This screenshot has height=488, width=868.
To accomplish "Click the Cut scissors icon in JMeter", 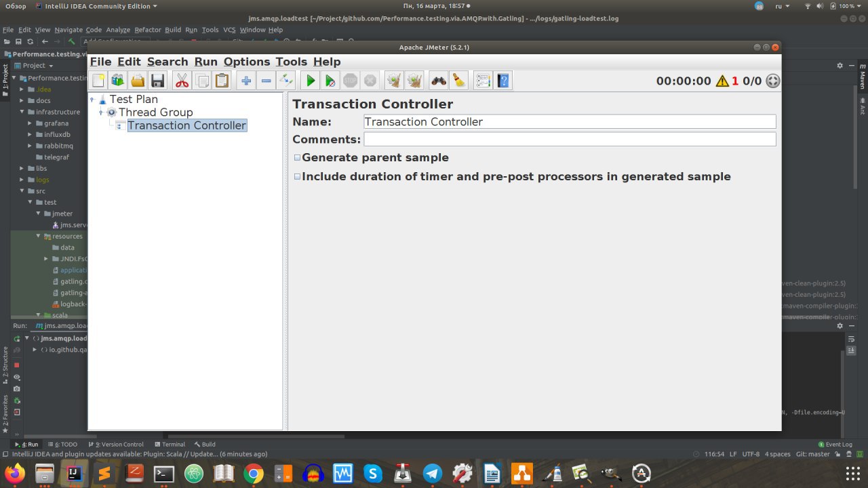I will click(x=182, y=81).
